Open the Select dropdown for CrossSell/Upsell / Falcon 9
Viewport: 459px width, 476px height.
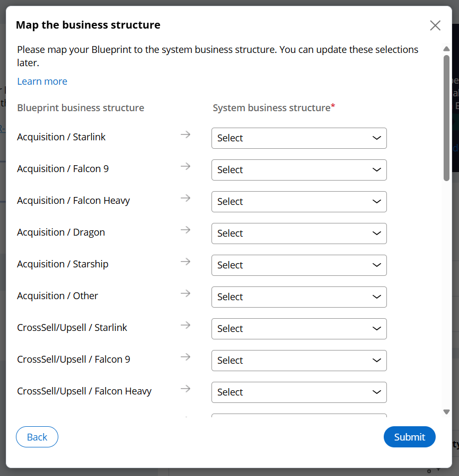[299, 361]
